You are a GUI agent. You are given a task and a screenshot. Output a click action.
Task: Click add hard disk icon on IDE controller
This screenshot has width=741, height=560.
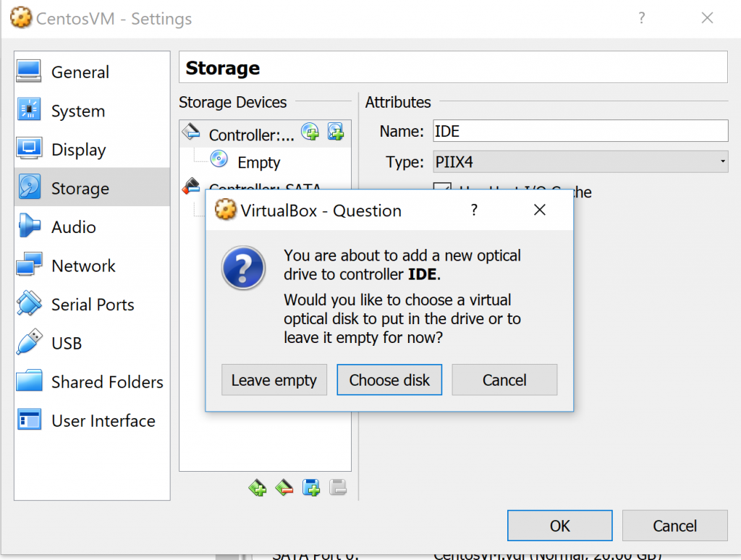click(336, 132)
